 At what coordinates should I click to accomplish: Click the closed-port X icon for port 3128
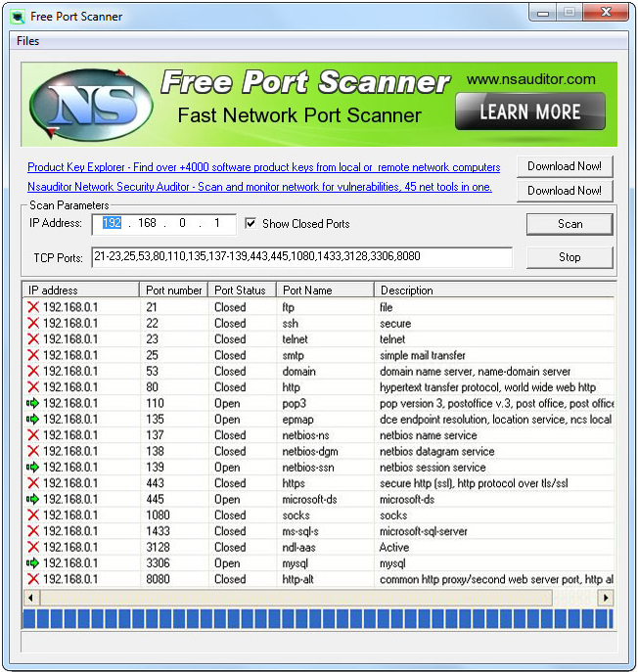(33, 547)
